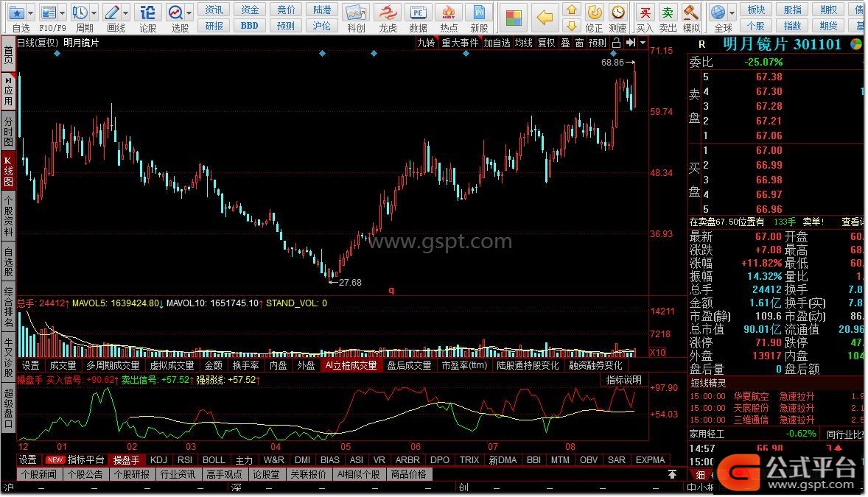868x497 pixels.
Task: Toggle the 九转 indicator on chart
Action: [x=426, y=43]
